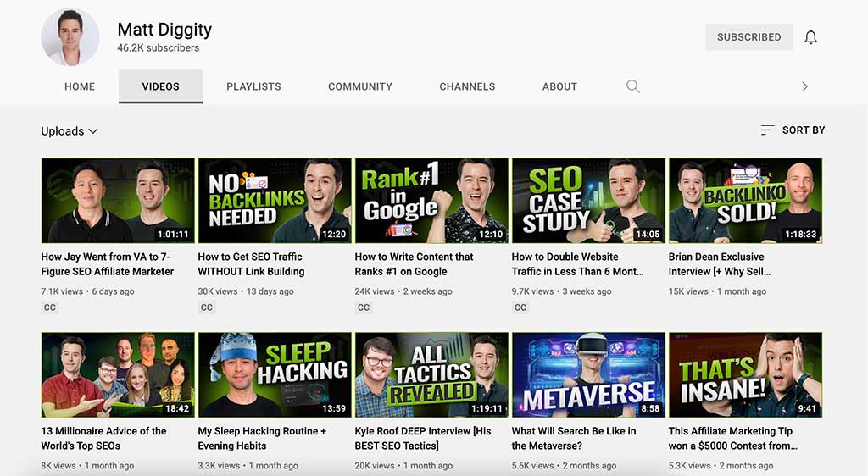868x476 pixels.
Task: Click CC badge under Double Website Traffic video
Action: (x=520, y=307)
